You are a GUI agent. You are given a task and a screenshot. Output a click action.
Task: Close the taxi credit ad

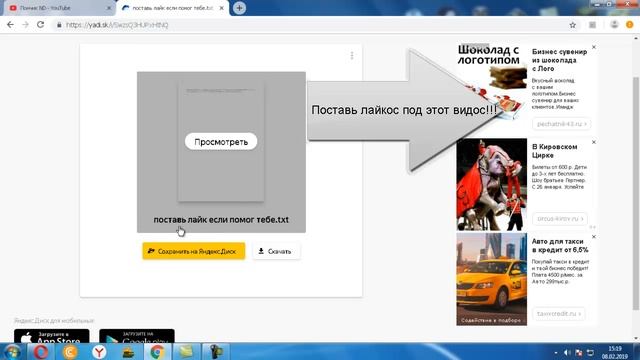tap(594, 237)
